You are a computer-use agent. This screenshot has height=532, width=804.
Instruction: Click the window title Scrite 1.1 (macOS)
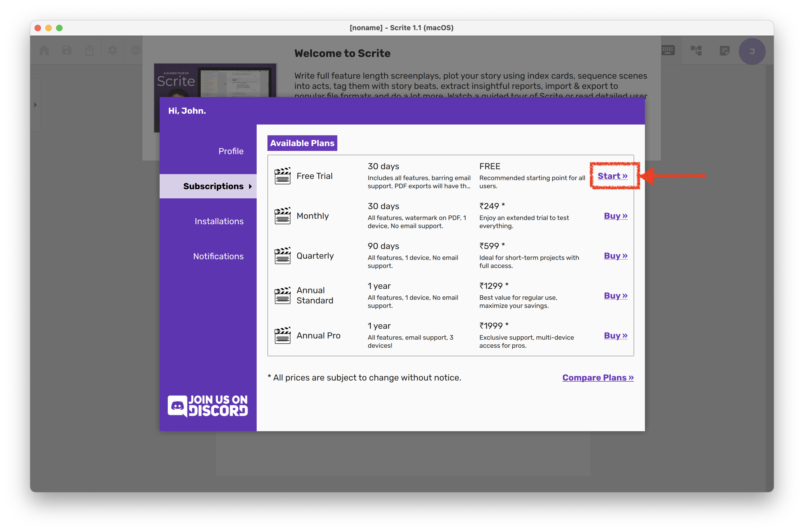click(x=401, y=27)
